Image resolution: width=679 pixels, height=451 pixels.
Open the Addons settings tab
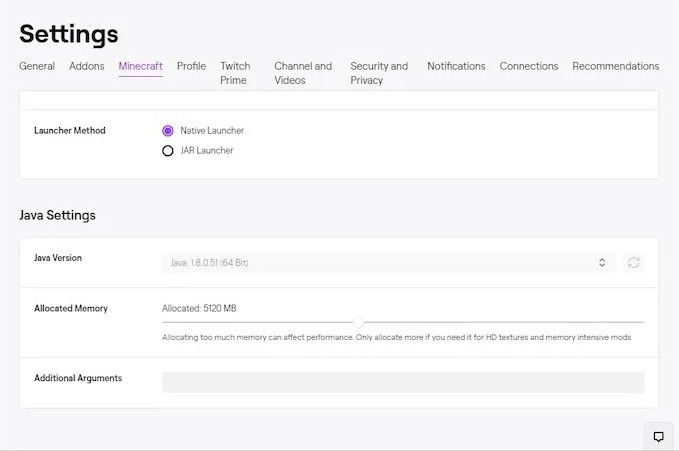[86, 66]
